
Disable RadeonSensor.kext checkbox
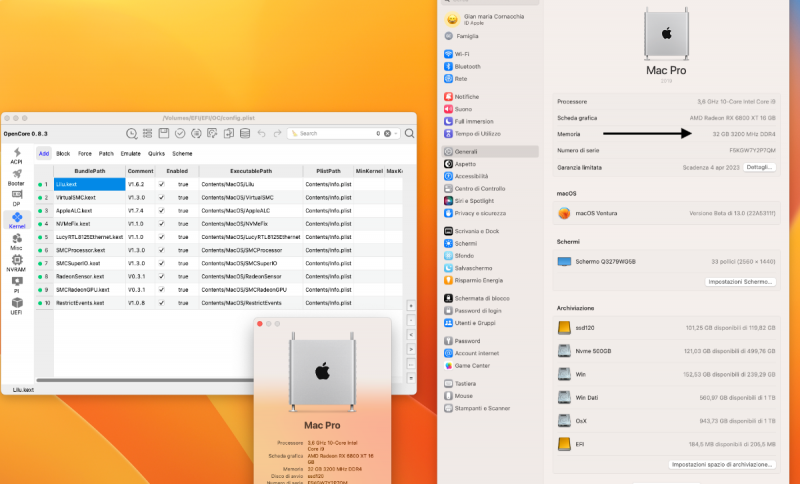coord(161,276)
